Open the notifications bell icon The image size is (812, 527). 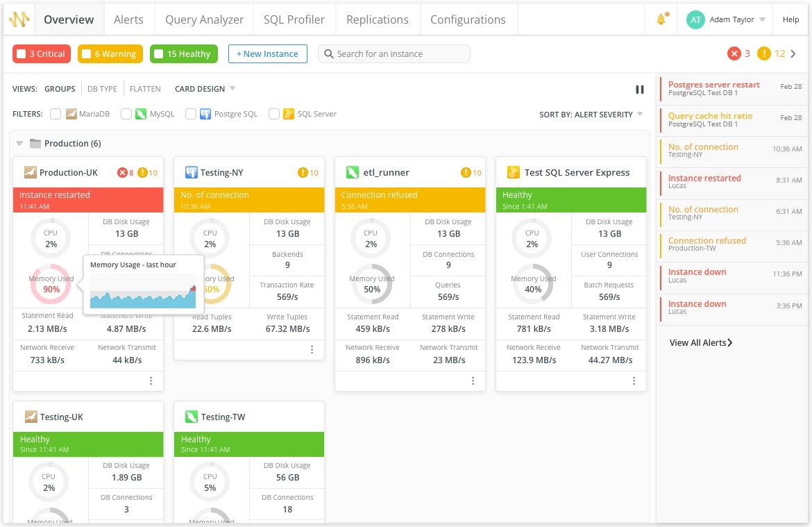click(x=662, y=19)
